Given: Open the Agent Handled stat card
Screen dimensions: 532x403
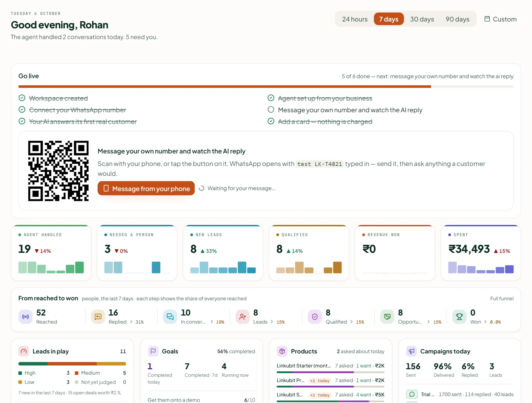Looking at the screenshot, I should pos(51,253).
